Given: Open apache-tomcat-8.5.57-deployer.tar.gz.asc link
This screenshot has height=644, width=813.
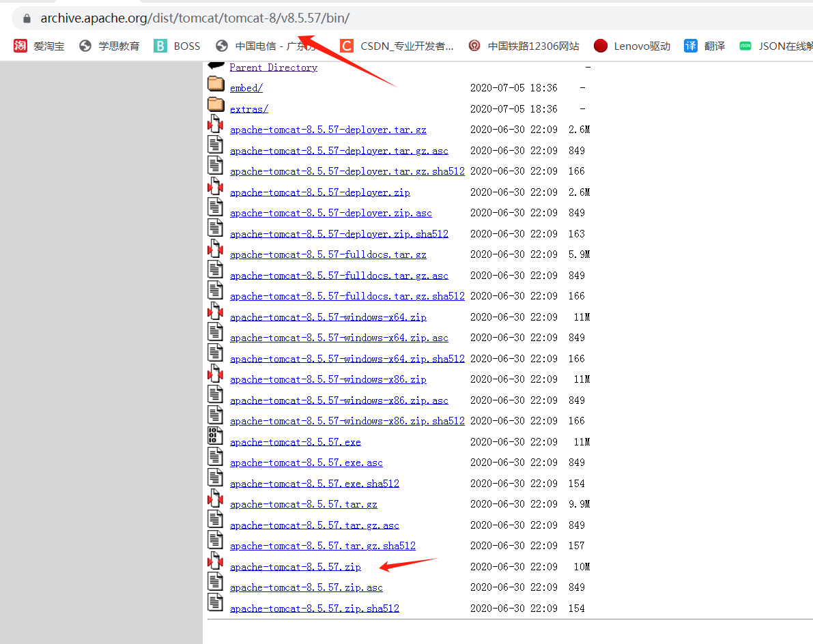Looking at the screenshot, I should click(x=339, y=151).
